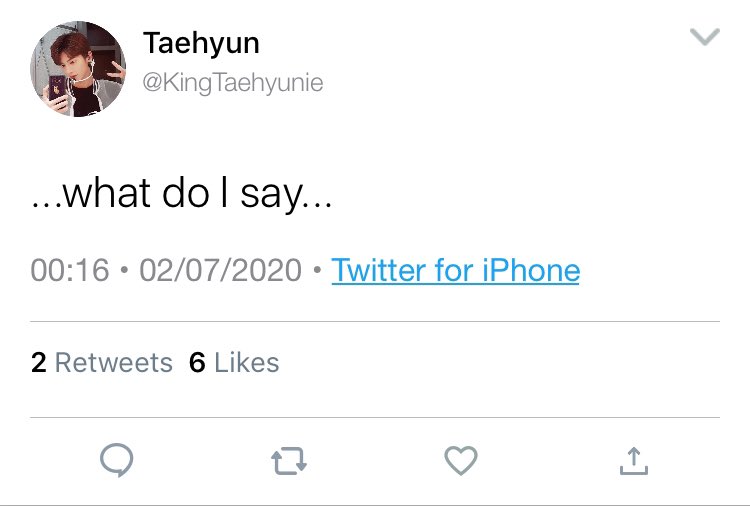Click the bold number 6 before Likes
Screen dimensions: 750x506
tap(197, 362)
